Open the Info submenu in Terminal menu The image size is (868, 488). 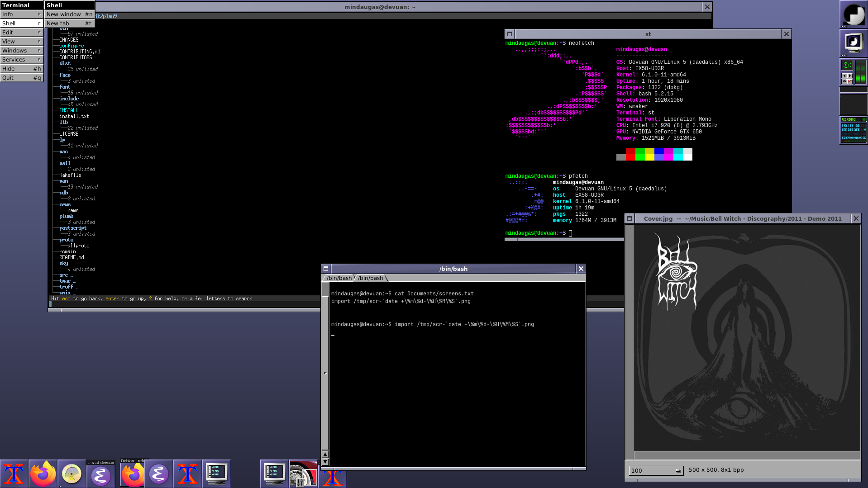[x=22, y=14]
